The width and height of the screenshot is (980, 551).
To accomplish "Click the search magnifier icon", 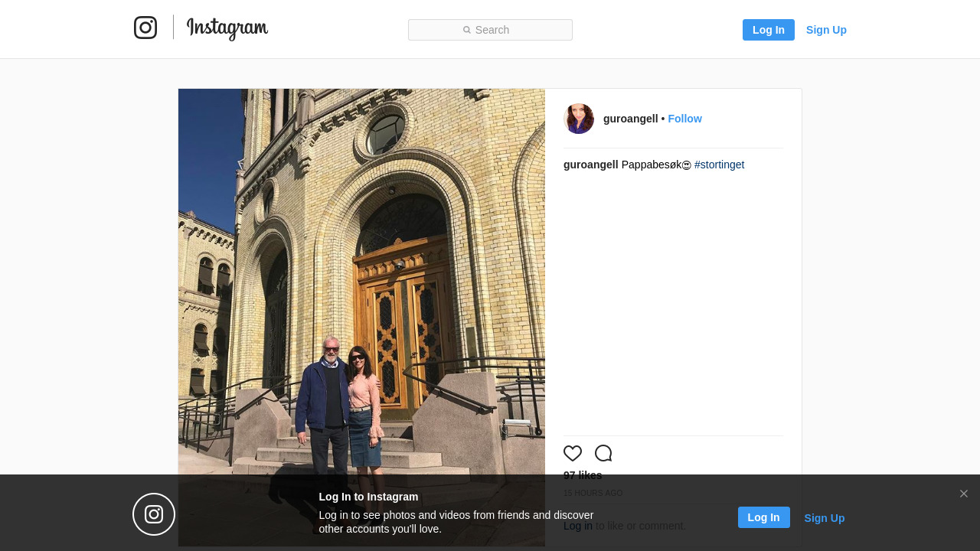I will coord(467,30).
